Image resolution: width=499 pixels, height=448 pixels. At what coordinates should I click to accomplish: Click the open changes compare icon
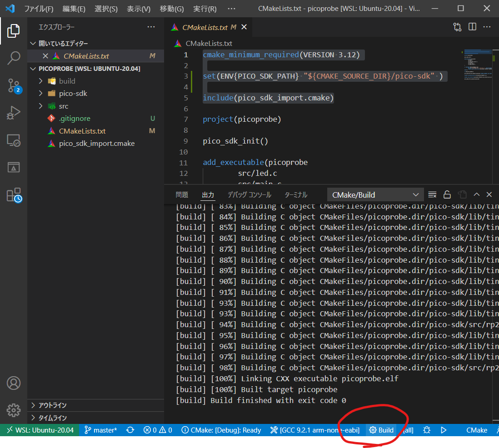(x=457, y=27)
